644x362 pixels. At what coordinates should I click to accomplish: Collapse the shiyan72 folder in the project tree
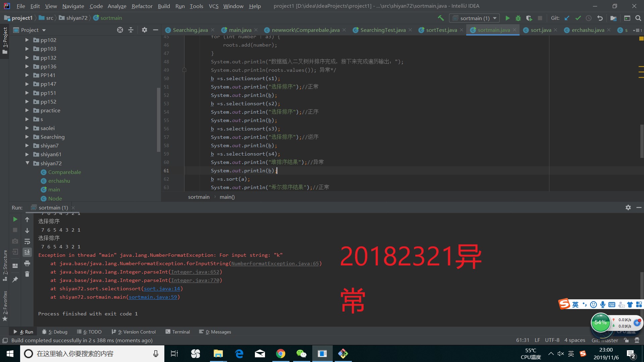point(27,163)
